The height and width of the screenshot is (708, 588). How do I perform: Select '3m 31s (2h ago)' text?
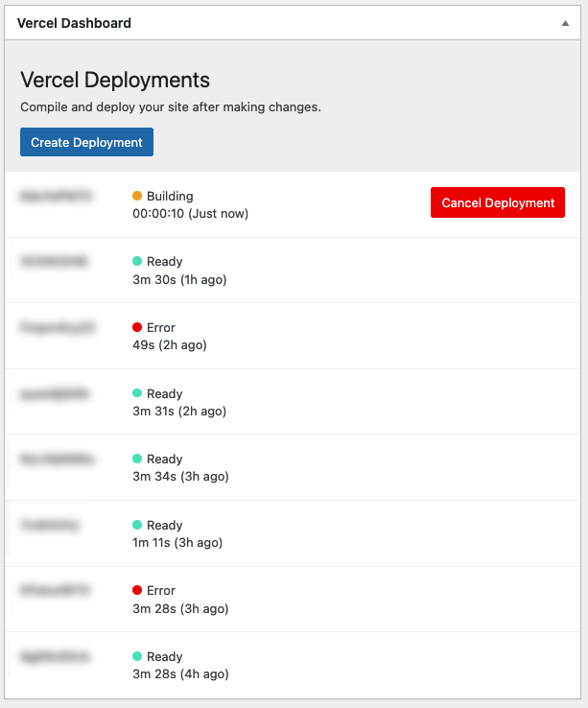pos(179,411)
